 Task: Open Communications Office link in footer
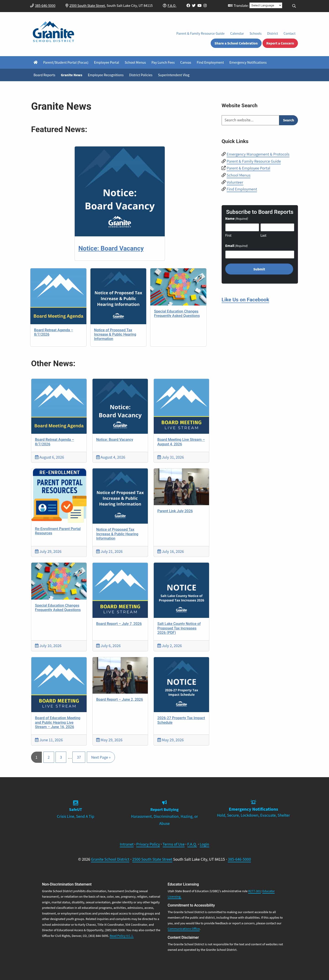pos(183,929)
